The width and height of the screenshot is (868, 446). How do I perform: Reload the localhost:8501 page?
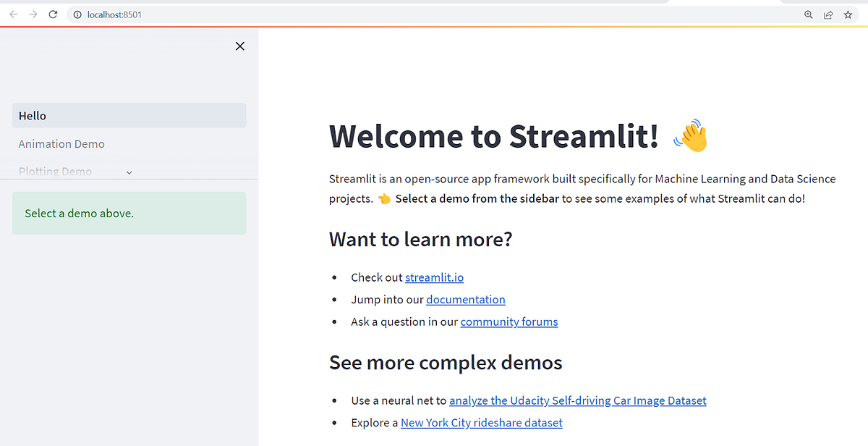point(53,14)
